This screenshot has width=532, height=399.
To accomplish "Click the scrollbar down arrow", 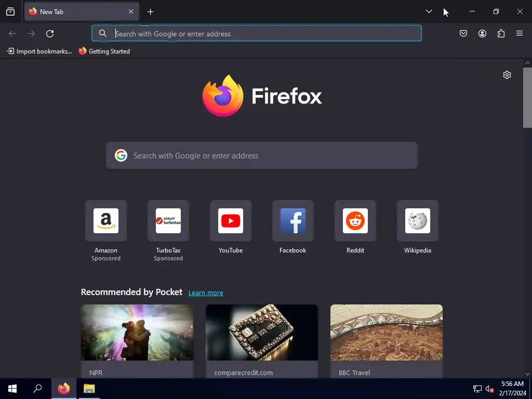I will tap(527, 374).
